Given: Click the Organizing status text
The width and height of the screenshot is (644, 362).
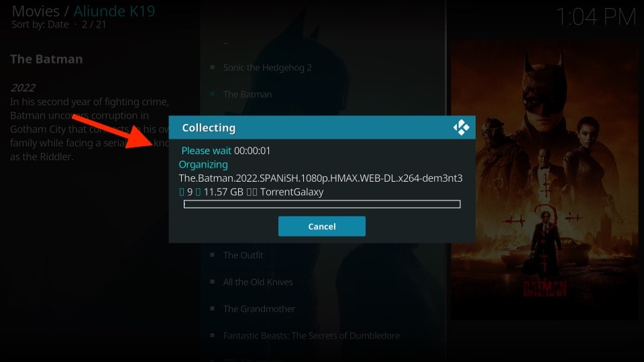Looking at the screenshot, I should click(203, 165).
